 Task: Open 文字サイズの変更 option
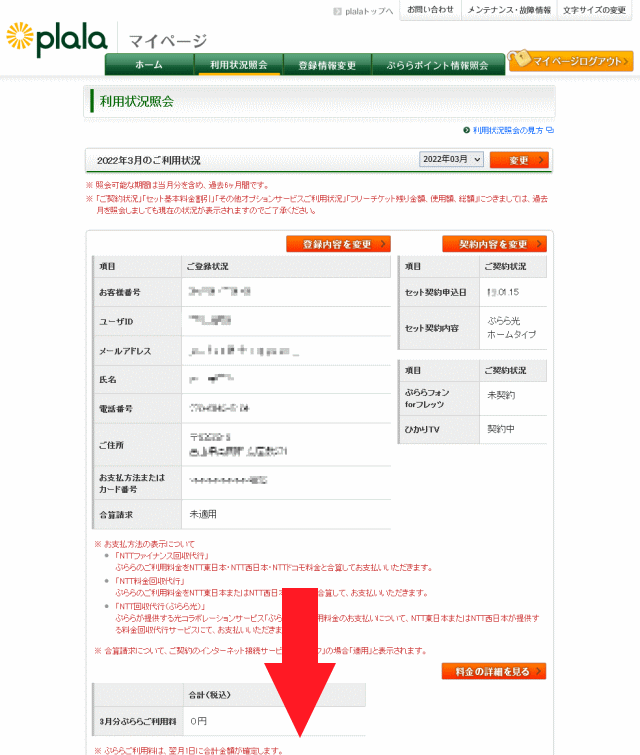[594, 10]
